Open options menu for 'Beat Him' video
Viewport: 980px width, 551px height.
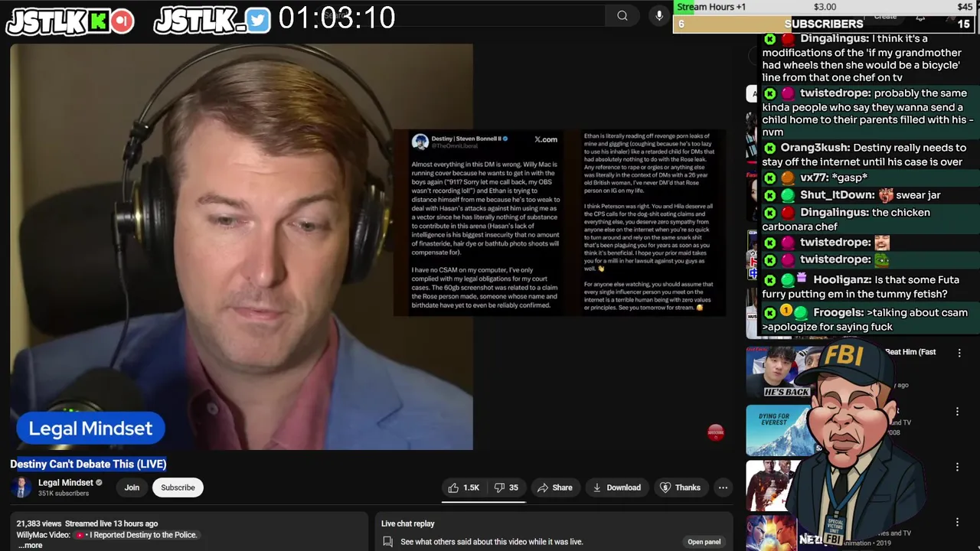(959, 353)
